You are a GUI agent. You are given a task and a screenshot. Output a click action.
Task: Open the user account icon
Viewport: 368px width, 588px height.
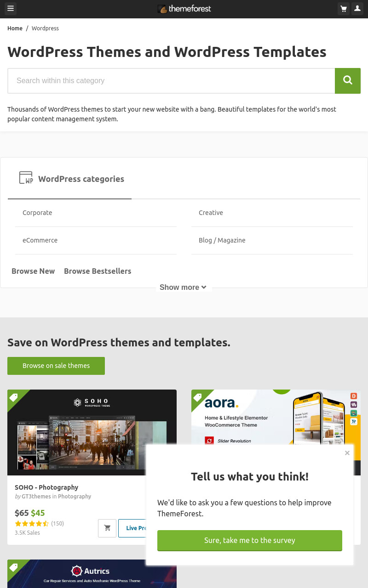coord(357,9)
